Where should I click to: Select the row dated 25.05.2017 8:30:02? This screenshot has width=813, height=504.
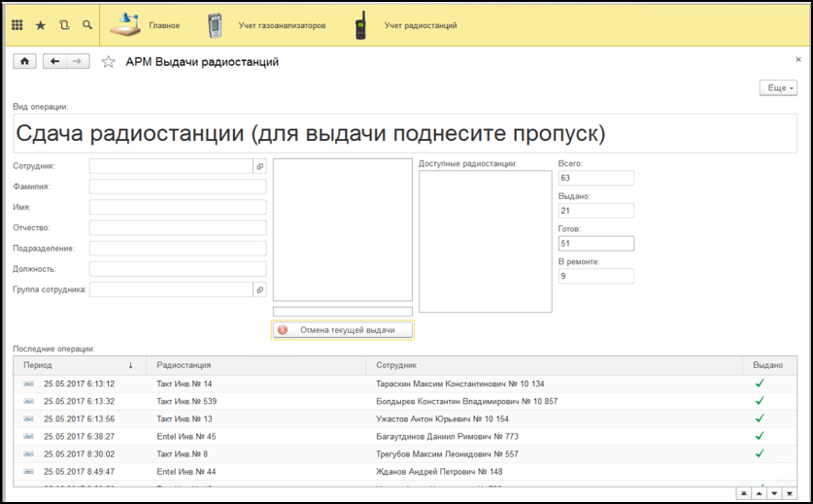click(405, 454)
